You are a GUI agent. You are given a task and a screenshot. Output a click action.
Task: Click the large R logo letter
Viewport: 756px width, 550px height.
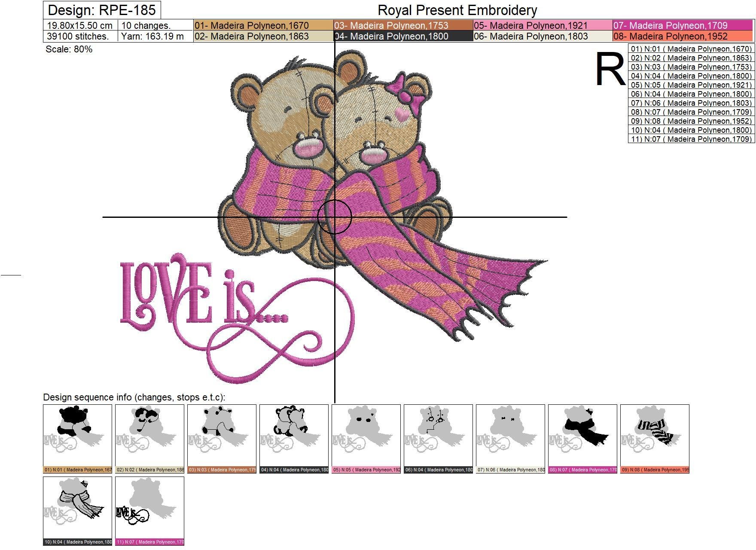(610, 70)
